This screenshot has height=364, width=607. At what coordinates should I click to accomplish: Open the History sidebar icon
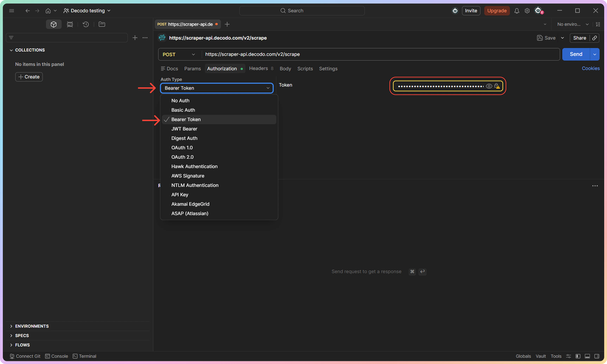pyautogui.click(x=86, y=24)
